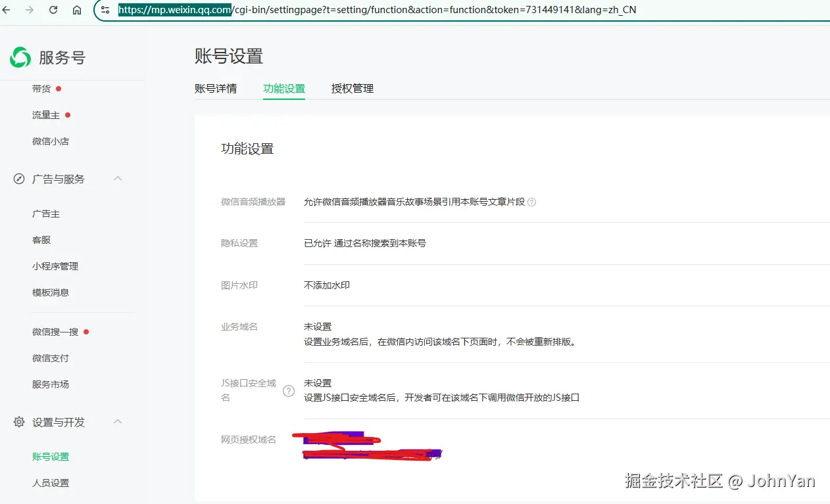Viewport: 830px width, 504px height.
Task: Open 小程序管理 in the sidebar
Action: (x=55, y=266)
